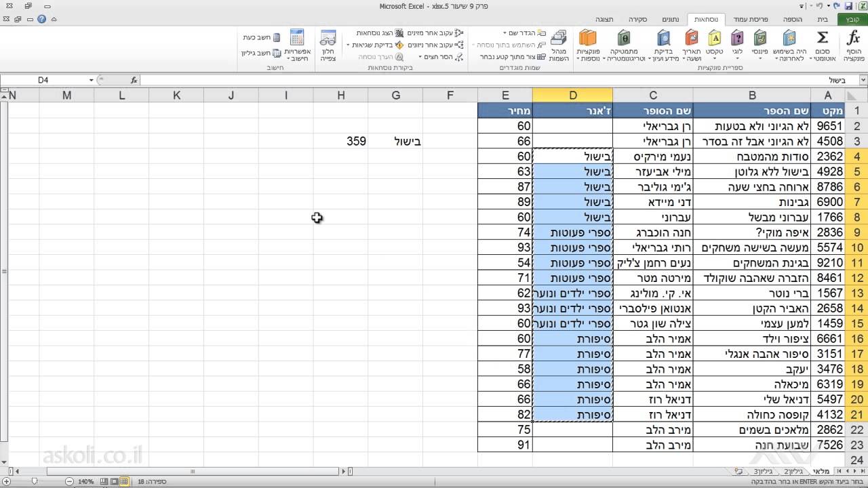The width and height of the screenshot is (868, 488).
Task: Switch to Page Break Preview in status bar
Action: tap(105, 481)
